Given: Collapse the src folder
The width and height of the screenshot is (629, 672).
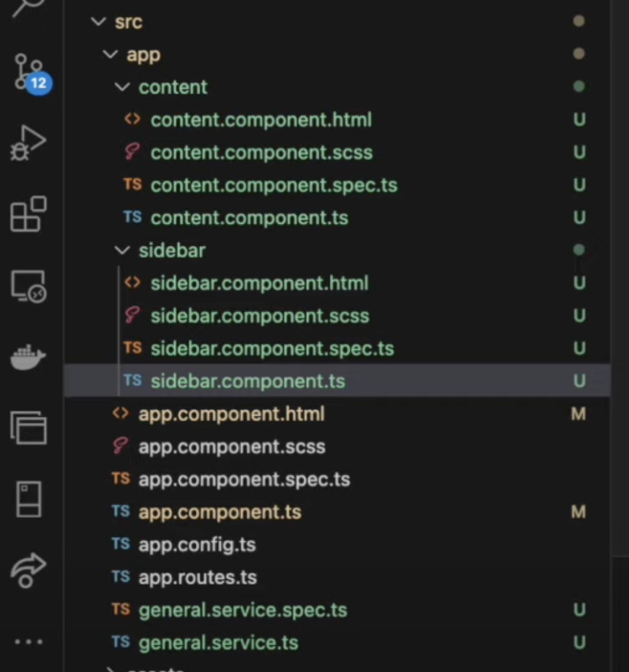Looking at the screenshot, I should click(x=98, y=22).
